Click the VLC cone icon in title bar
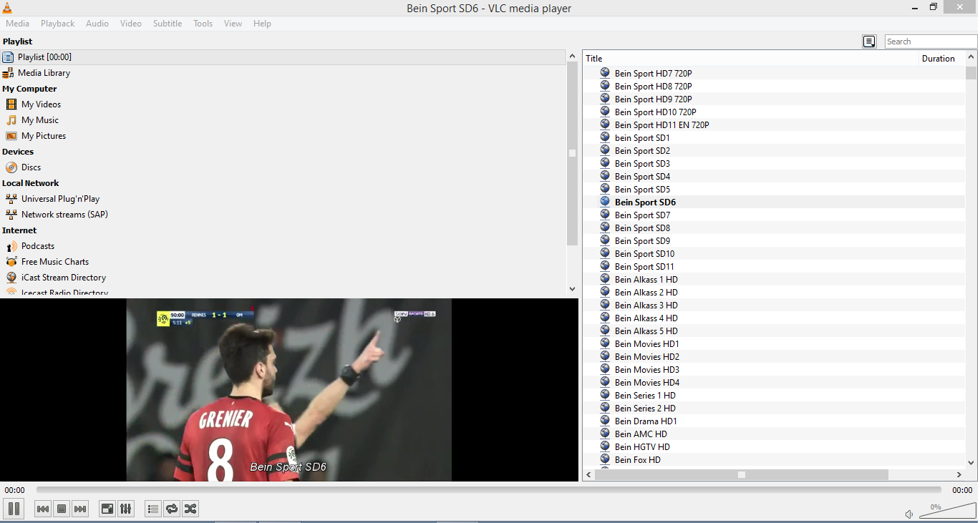The height and width of the screenshot is (523, 980). point(7,8)
